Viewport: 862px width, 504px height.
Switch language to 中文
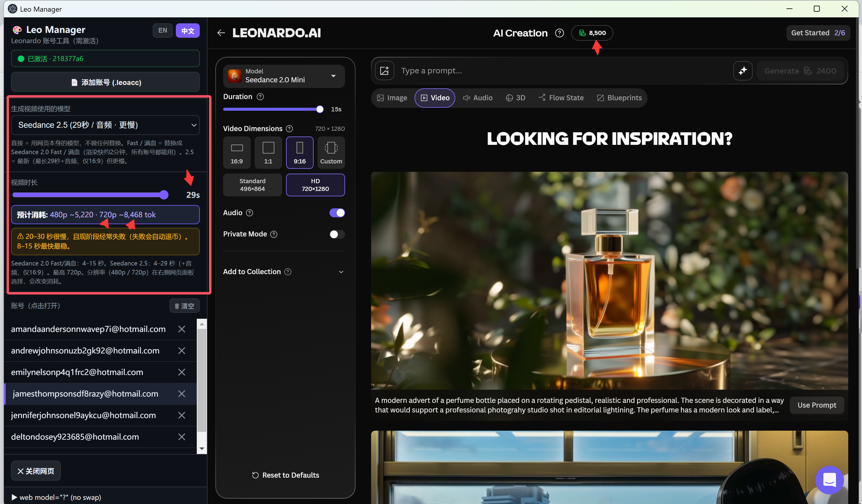tap(187, 31)
